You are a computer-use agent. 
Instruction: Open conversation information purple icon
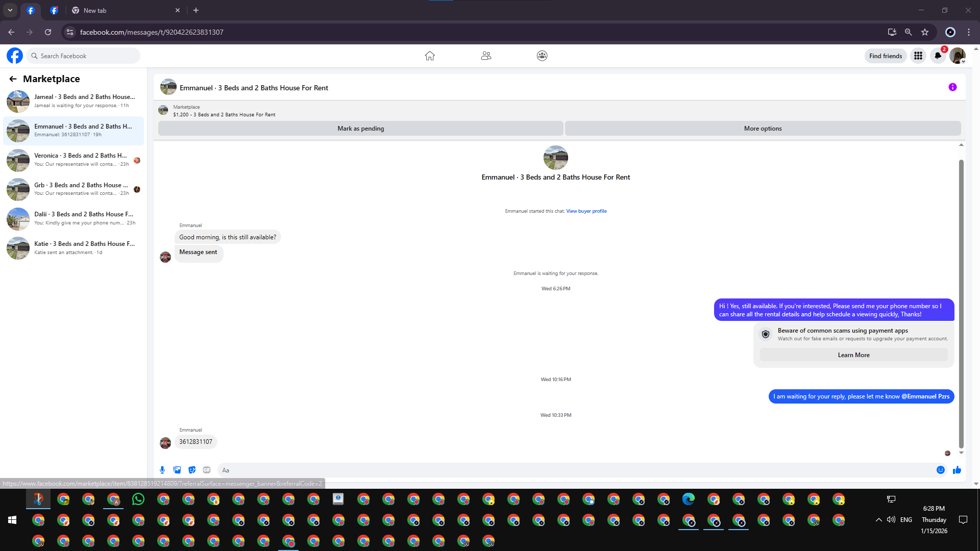pos(952,87)
